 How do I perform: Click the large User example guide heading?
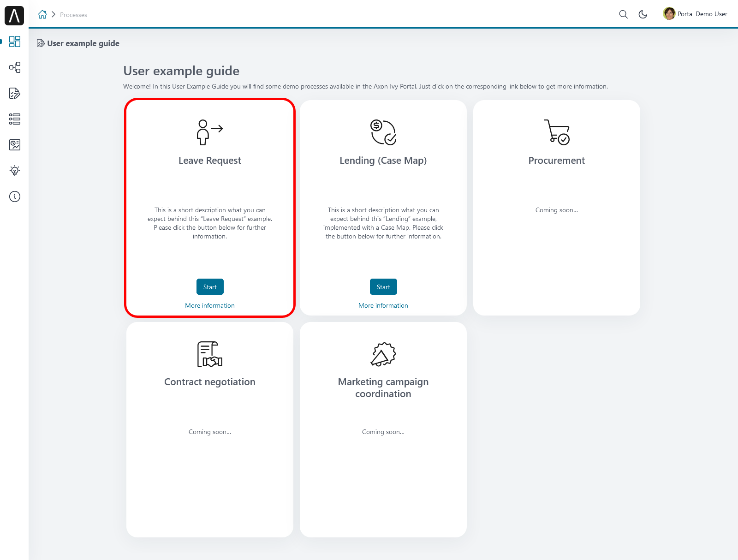(181, 71)
